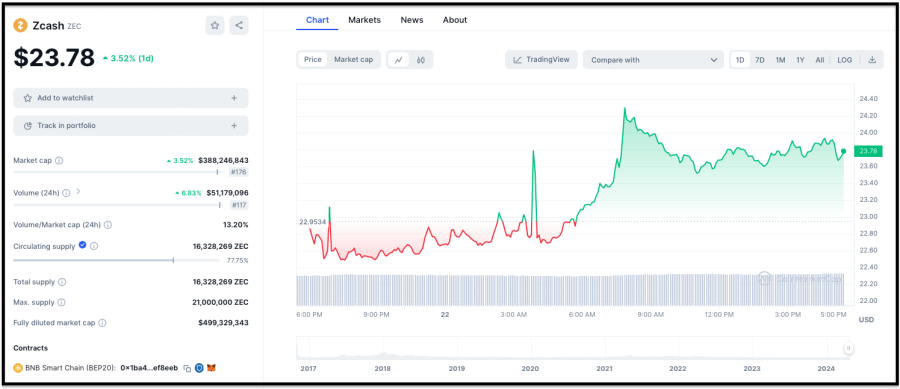Click the Volume/Market cap info icon
The image size is (900, 389).
(108, 225)
